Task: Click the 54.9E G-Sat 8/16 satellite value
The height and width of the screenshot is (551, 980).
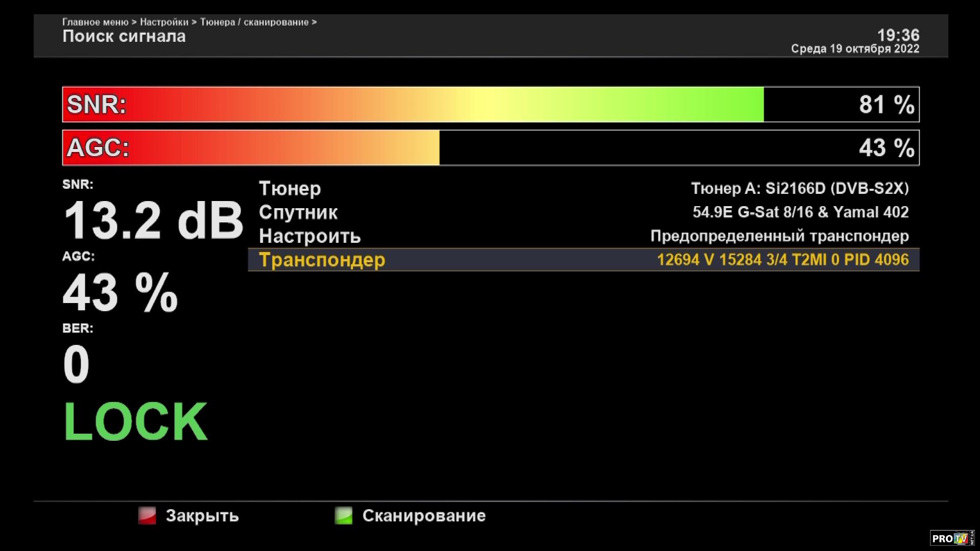Action: point(800,212)
